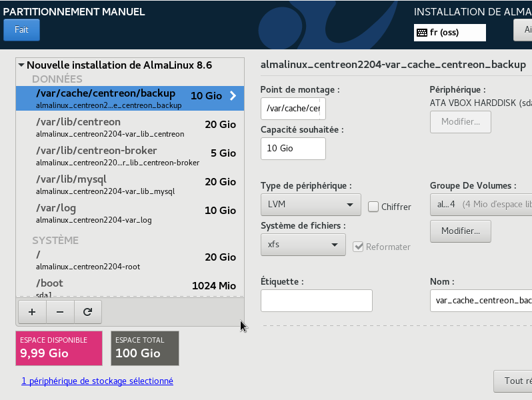This screenshot has width=532, height=400.
Task: Click the keyboard layout icon near fr (oss)
Action: [422, 32]
